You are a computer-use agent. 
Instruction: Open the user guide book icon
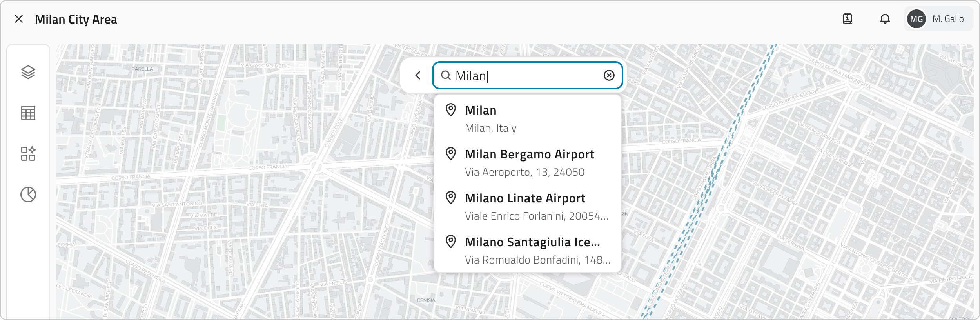coord(848,19)
